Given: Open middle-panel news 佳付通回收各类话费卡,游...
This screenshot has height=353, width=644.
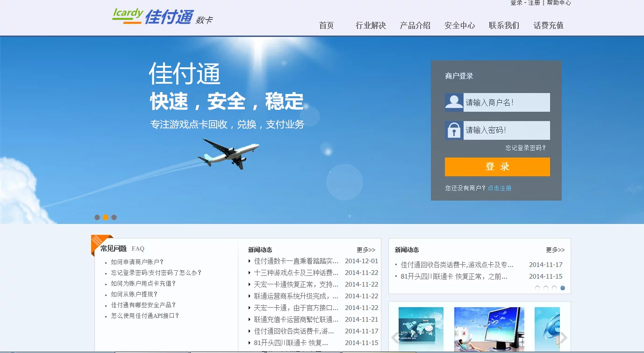Looking at the screenshot, I should (x=294, y=331).
